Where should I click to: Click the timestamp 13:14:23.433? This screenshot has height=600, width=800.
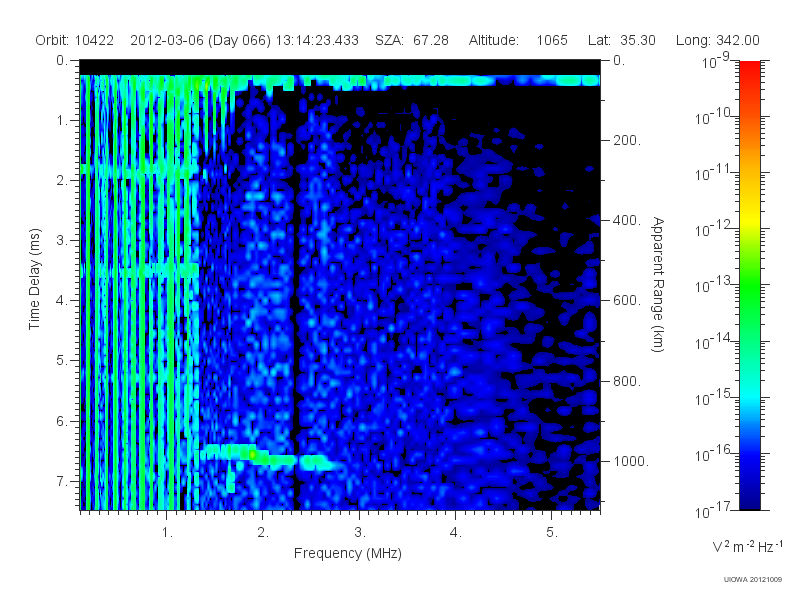click(317, 40)
